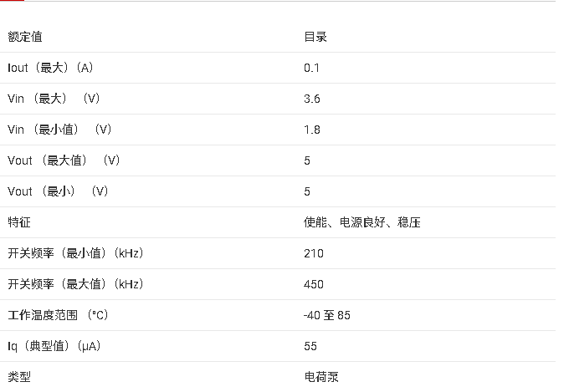Click the 3.6 Vin maximum value

(311, 99)
